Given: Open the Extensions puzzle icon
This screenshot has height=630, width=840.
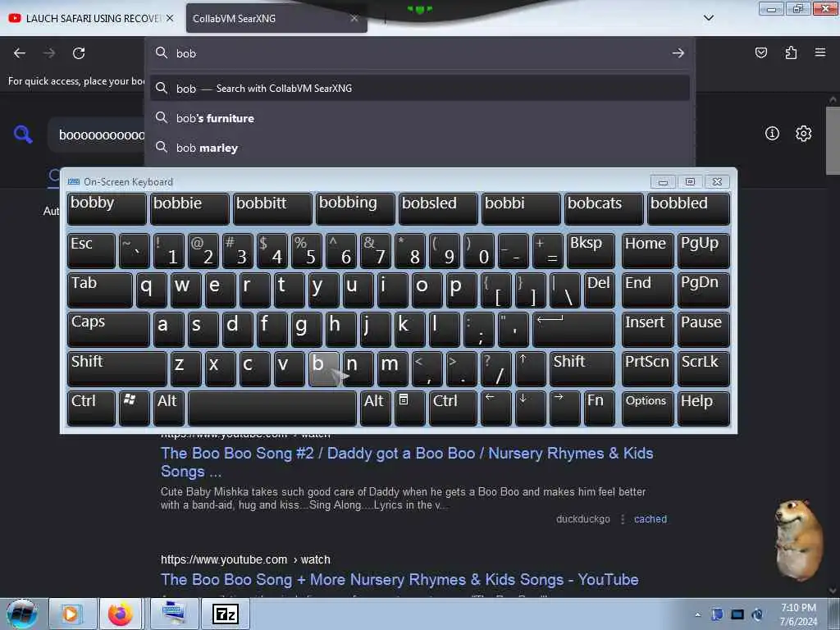Looking at the screenshot, I should tap(791, 52).
